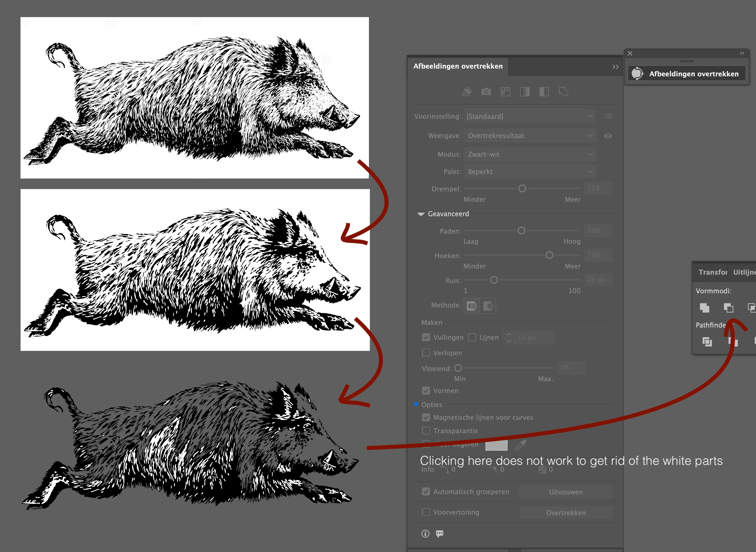Uncheck Automatisch groeperen
This screenshot has height=552, width=756.
(426, 491)
